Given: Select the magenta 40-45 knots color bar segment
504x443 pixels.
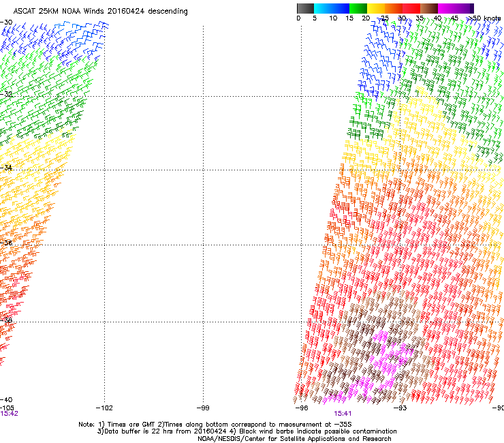Looking at the screenshot, I should point(447,8).
